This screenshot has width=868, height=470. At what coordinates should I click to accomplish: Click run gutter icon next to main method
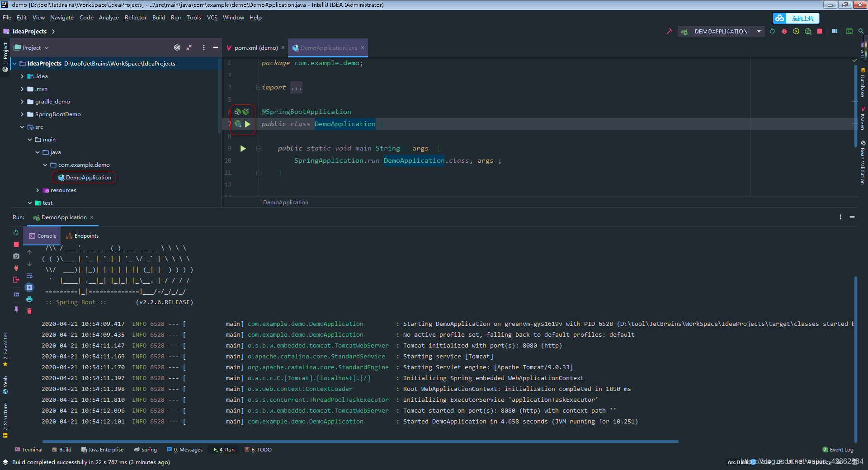243,148
